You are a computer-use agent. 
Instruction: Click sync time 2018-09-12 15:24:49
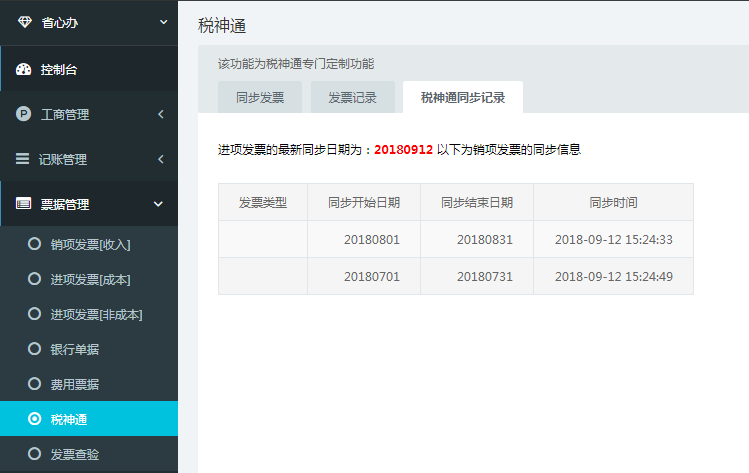pos(614,277)
